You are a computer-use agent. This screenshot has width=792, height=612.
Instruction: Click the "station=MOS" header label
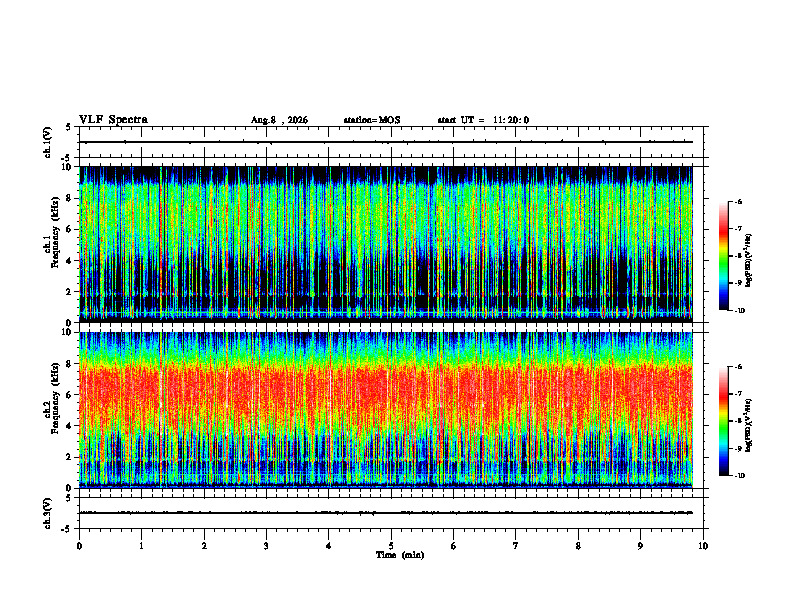pos(372,120)
